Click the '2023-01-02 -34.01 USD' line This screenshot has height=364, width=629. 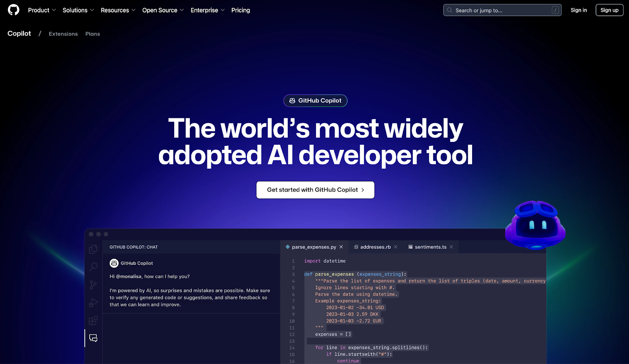coord(355,308)
